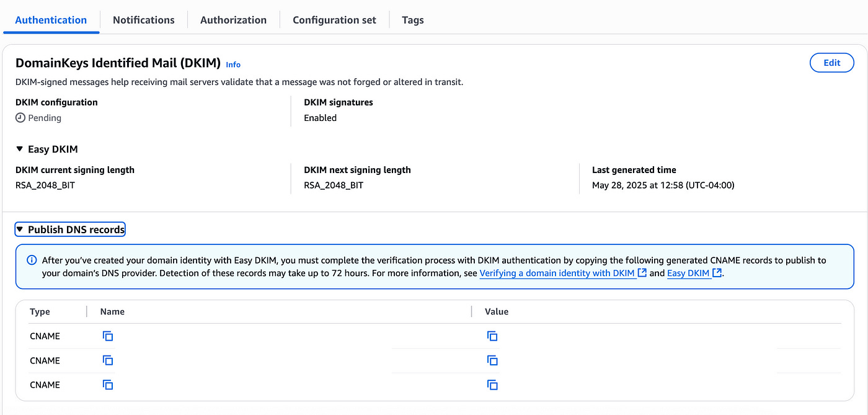
Task: Copy the third CNAME record name
Action: [108, 385]
